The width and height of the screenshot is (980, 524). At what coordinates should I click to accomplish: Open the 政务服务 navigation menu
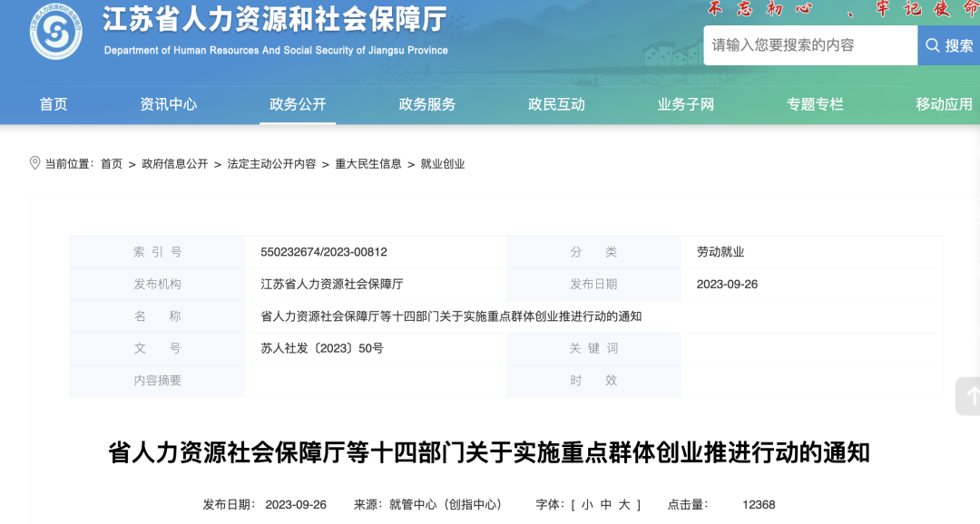pyautogui.click(x=426, y=104)
